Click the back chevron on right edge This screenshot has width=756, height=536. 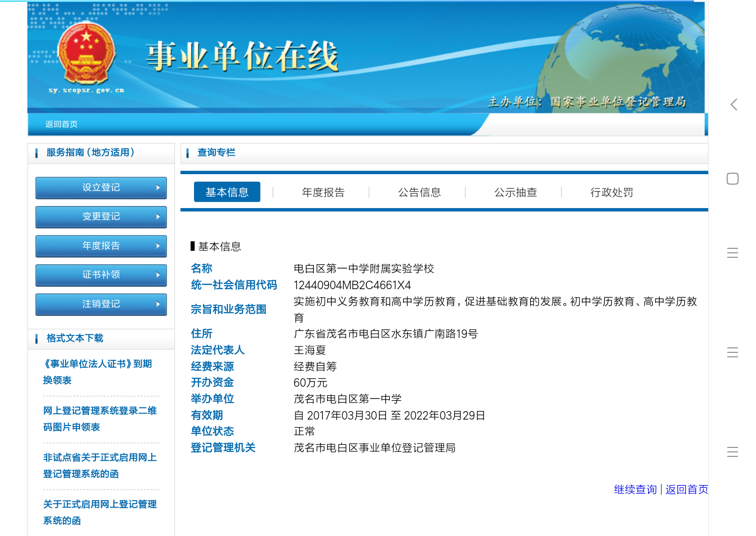(x=734, y=105)
